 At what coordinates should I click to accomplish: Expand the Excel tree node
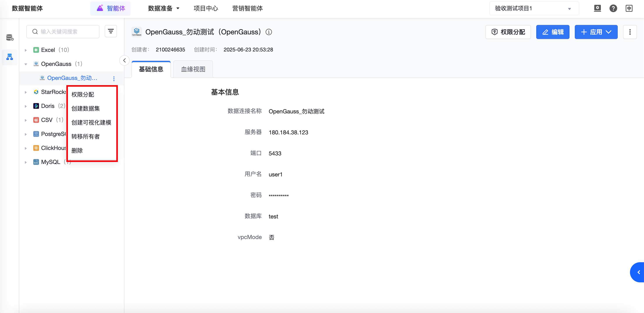coord(25,50)
